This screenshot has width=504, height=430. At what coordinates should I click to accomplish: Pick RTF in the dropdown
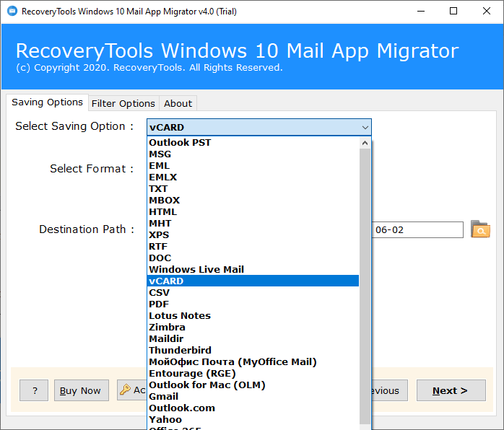pyautogui.click(x=253, y=246)
